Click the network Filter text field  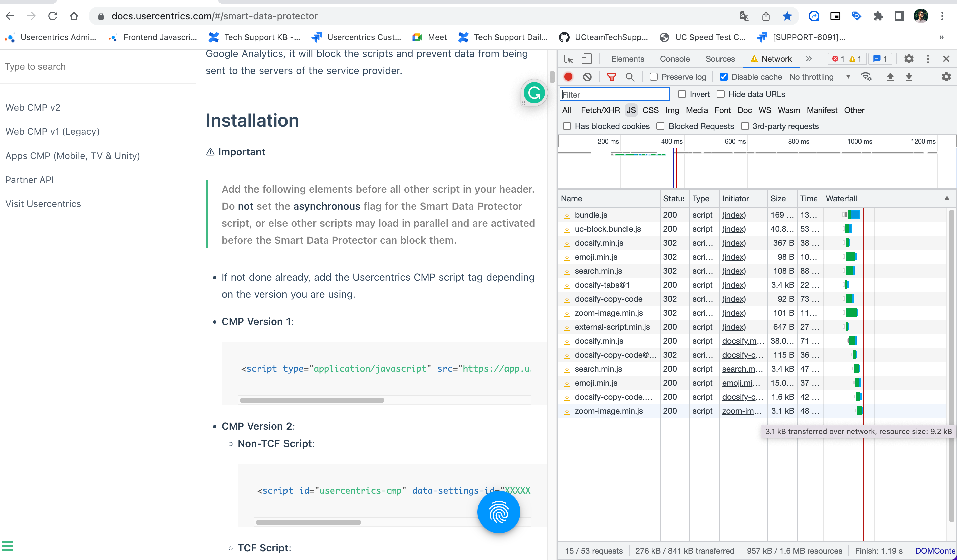(614, 94)
